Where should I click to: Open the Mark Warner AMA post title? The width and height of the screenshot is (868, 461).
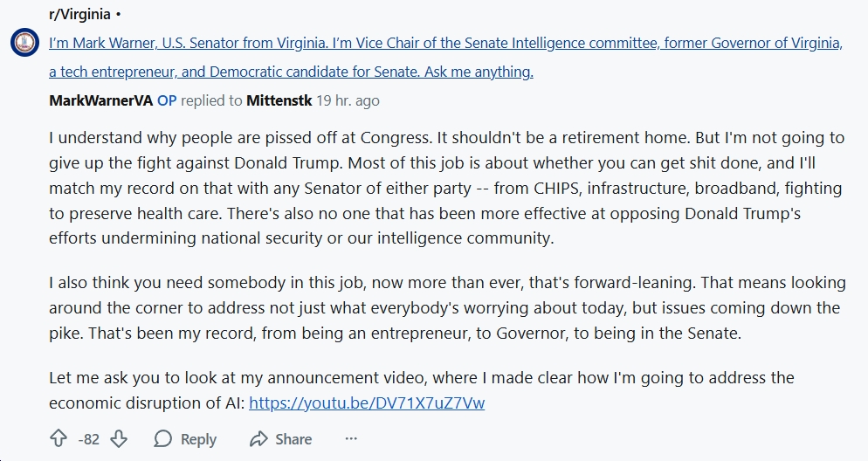point(445,45)
